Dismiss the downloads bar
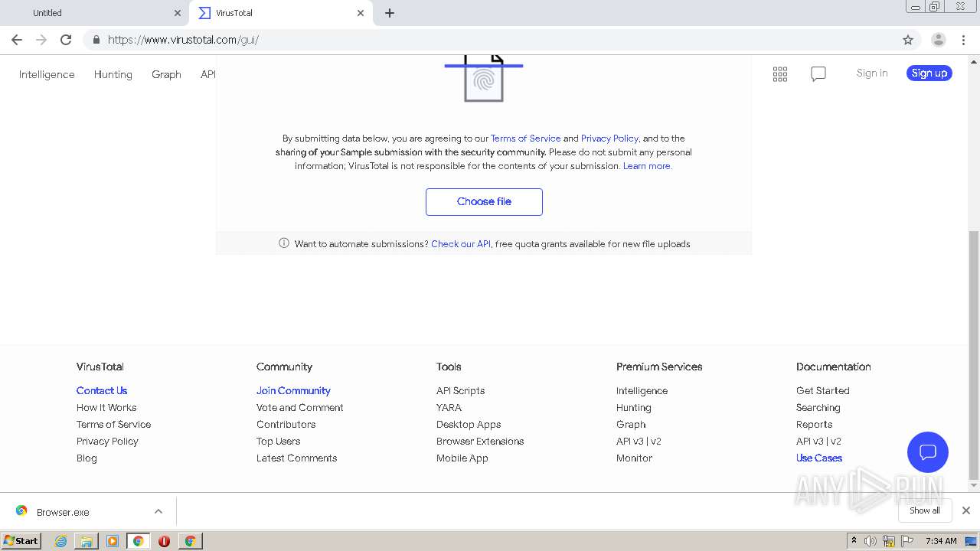Viewport: 980px width, 551px height. tap(966, 510)
